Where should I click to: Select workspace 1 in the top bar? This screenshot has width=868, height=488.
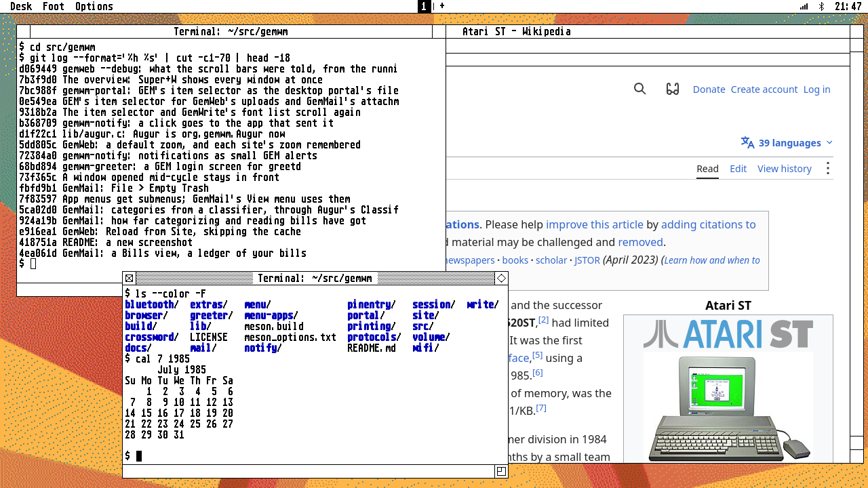point(424,6)
